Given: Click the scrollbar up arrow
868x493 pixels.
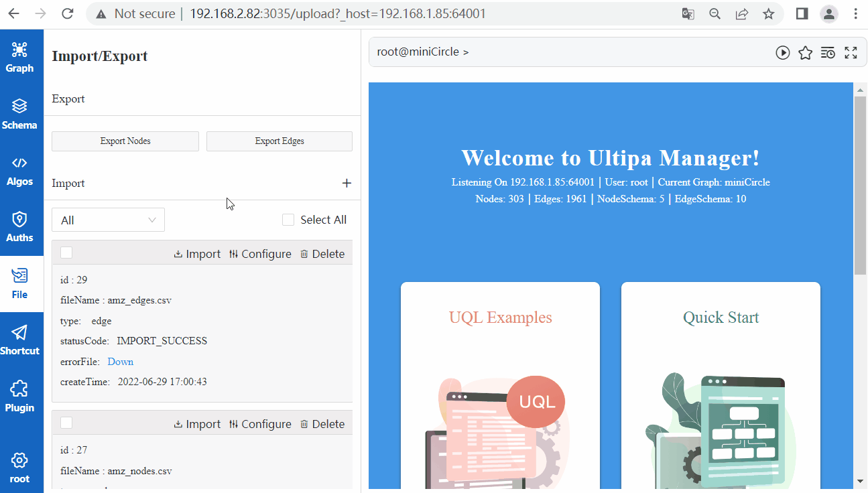Looking at the screenshot, I should click(x=860, y=90).
